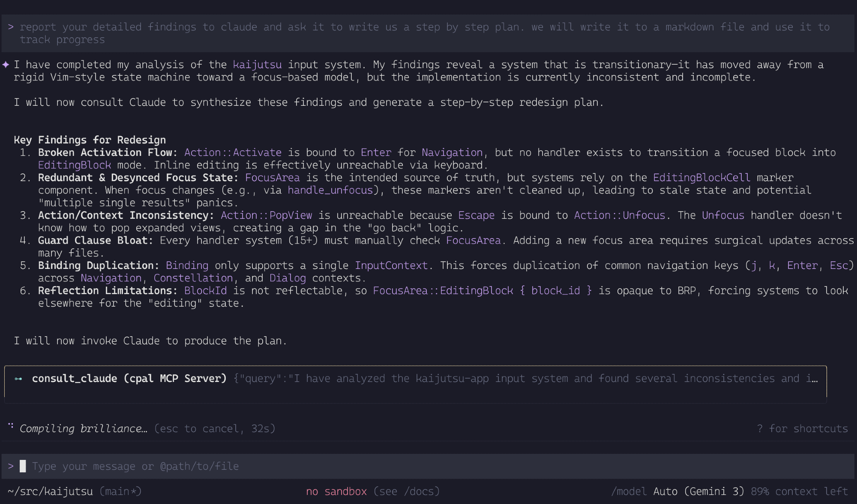The image size is (857, 504).
Task: Click the '? for shortcuts' hint
Action: 802,429
